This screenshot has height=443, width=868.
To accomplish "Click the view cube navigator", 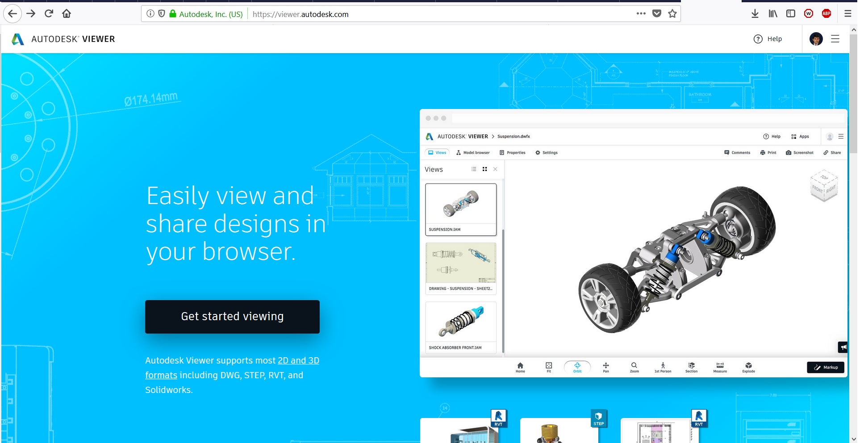I will tap(824, 185).
